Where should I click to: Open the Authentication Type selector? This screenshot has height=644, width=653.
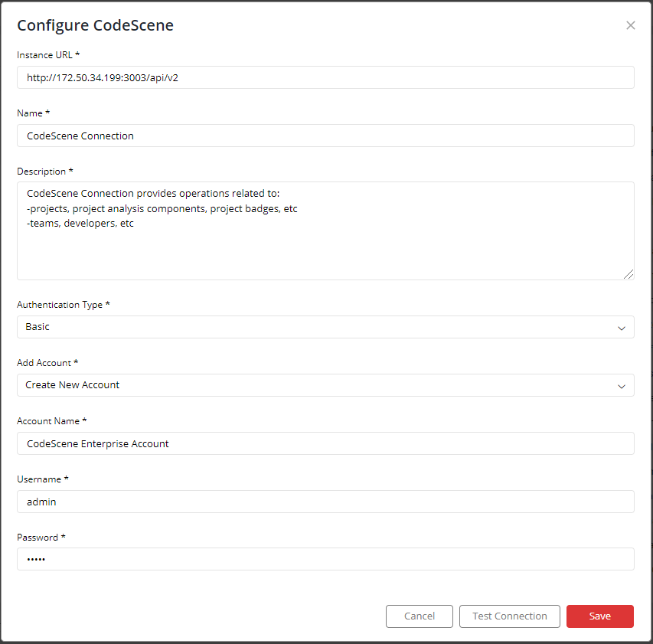tap(325, 327)
